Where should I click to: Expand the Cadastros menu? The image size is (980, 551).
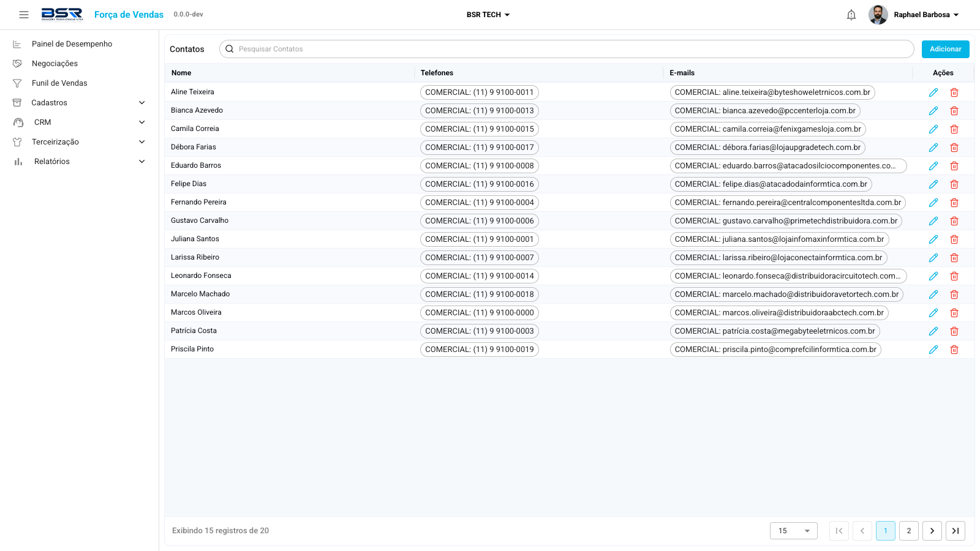(80, 103)
